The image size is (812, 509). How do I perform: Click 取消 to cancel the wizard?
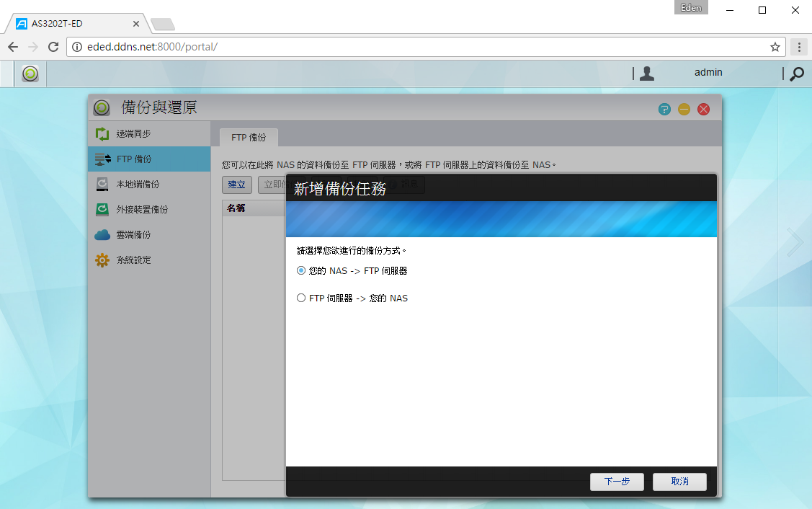coord(679,482)
